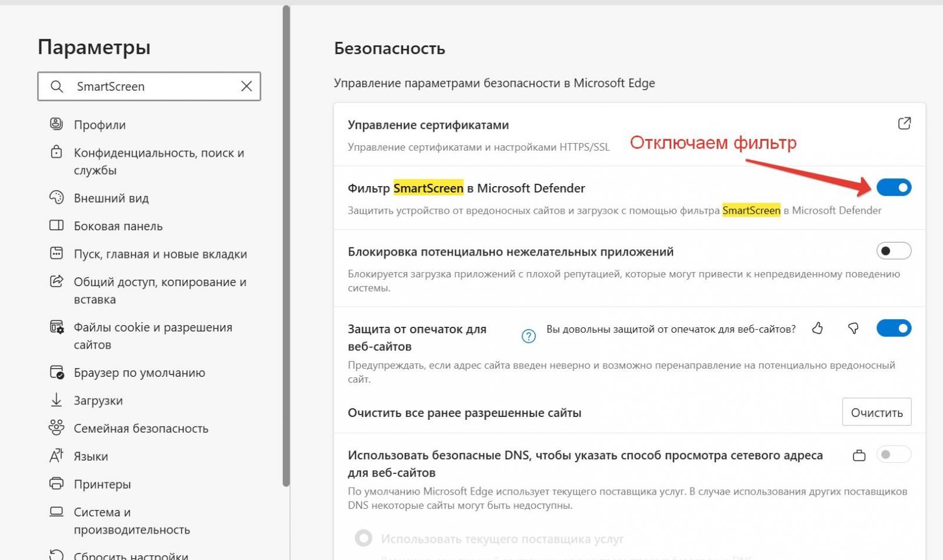Click the lock icon beside Конфиденциальность

(x=56, y=152)
